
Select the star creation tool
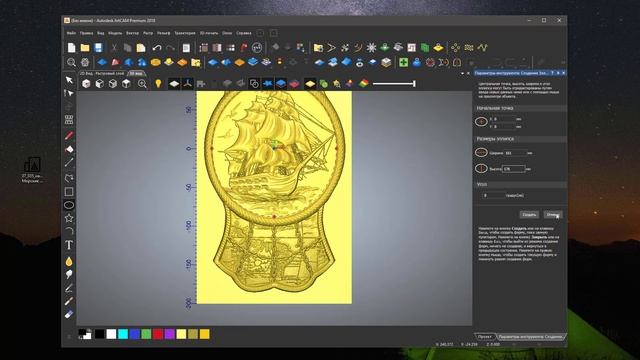(x=69, y=218)
